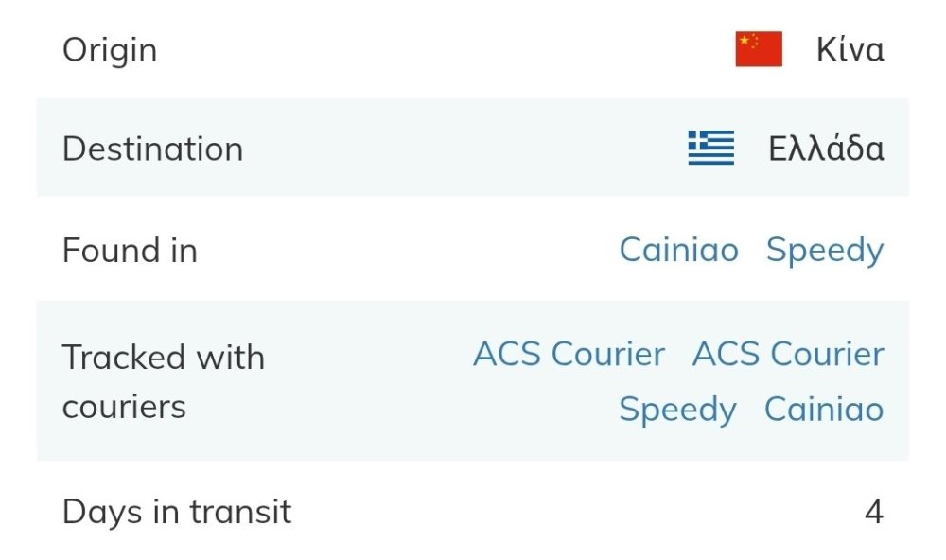Click the Days in transit label
The height and width of the screenshot is (560, 946).
[176, 512]
